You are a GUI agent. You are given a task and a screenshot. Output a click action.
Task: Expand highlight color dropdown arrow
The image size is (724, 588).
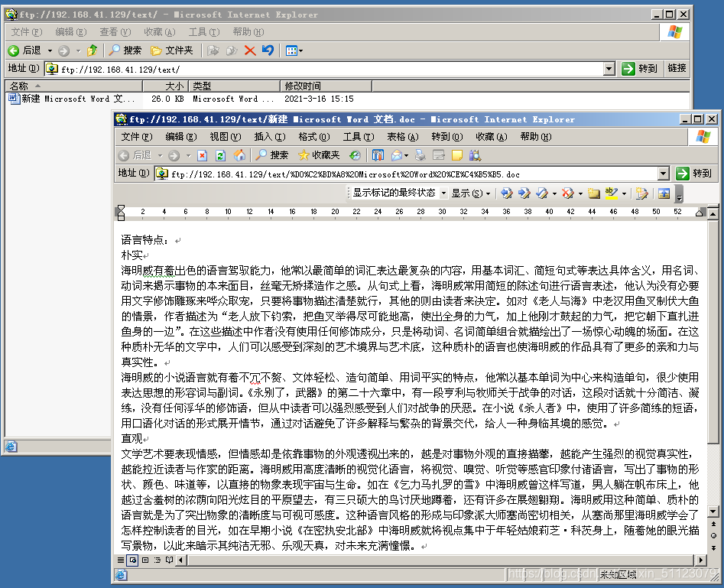pyautogui.click(x=625, y=193)
